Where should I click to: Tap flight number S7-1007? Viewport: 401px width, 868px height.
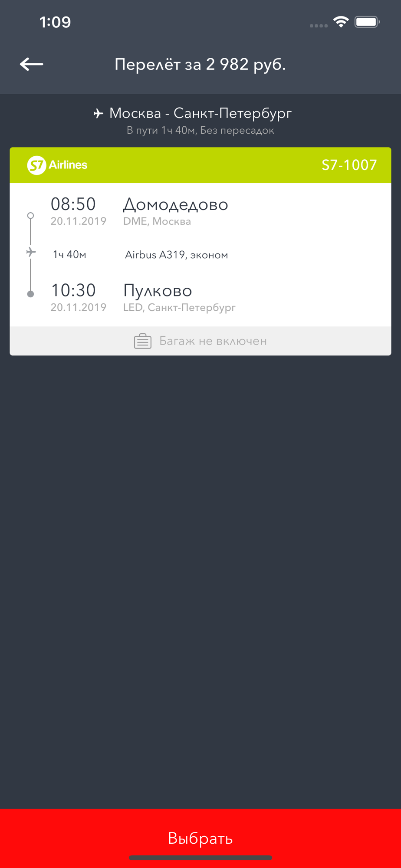349,165
